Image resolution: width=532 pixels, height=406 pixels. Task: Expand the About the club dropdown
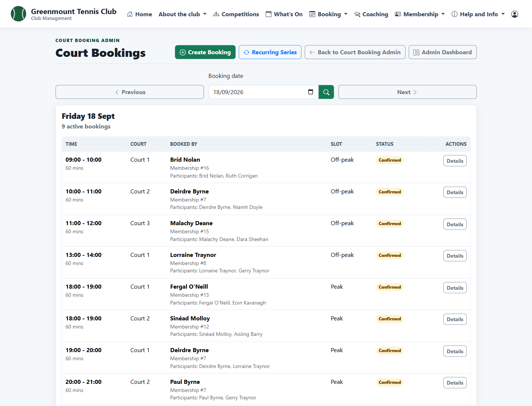point(183,14)
